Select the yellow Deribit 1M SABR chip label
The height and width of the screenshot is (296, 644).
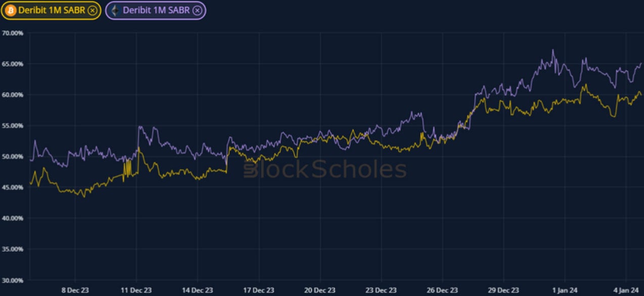(x=52, y=10)
